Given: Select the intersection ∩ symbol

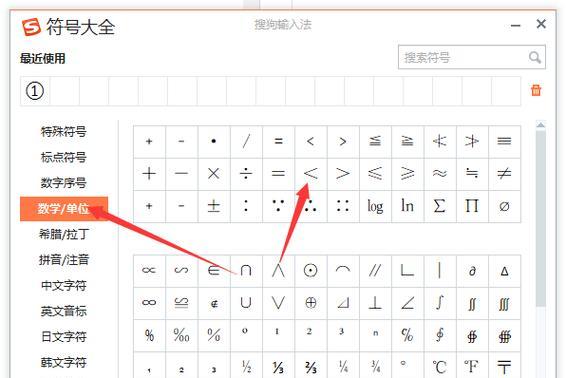Looking at the screenshot, I should click(246, 270).
